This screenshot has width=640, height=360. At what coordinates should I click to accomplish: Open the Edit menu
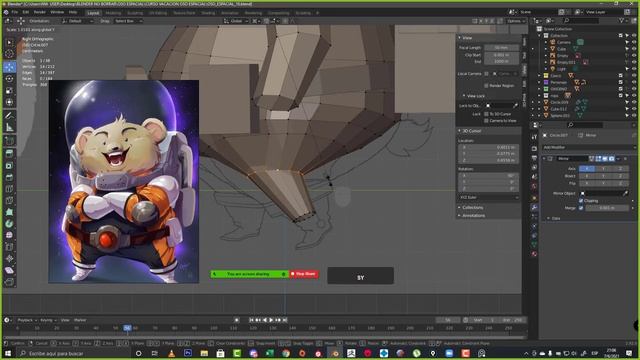26,12
